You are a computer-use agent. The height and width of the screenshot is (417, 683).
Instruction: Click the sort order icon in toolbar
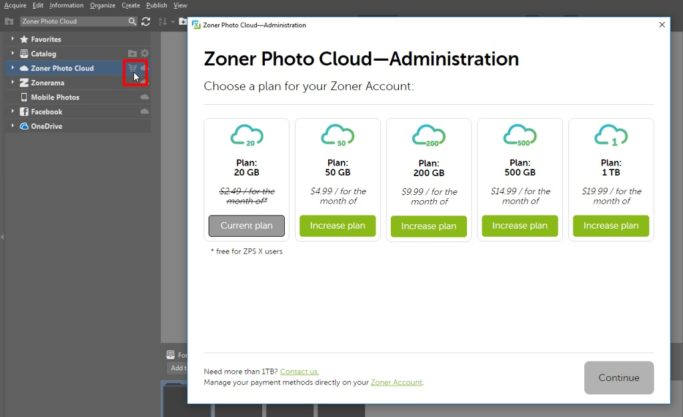click(162, 21)
